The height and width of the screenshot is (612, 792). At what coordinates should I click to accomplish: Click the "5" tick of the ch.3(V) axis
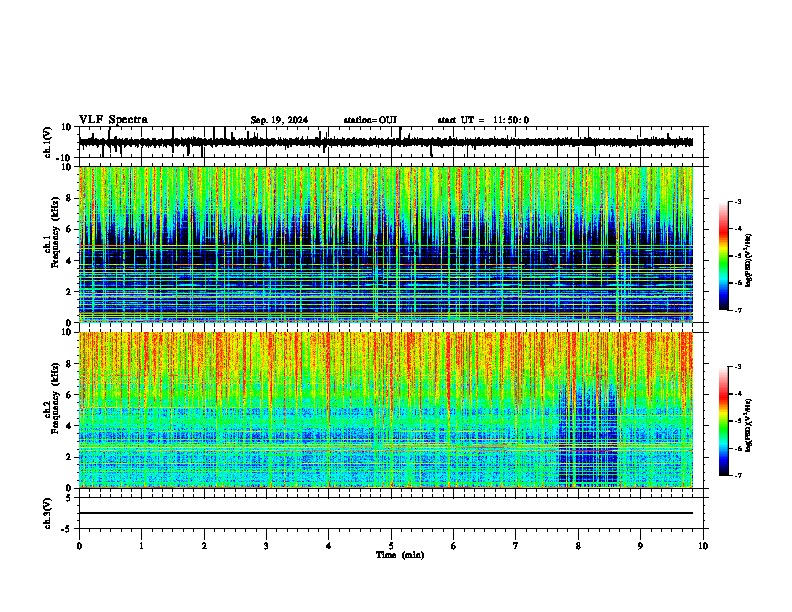coord(69,498)
